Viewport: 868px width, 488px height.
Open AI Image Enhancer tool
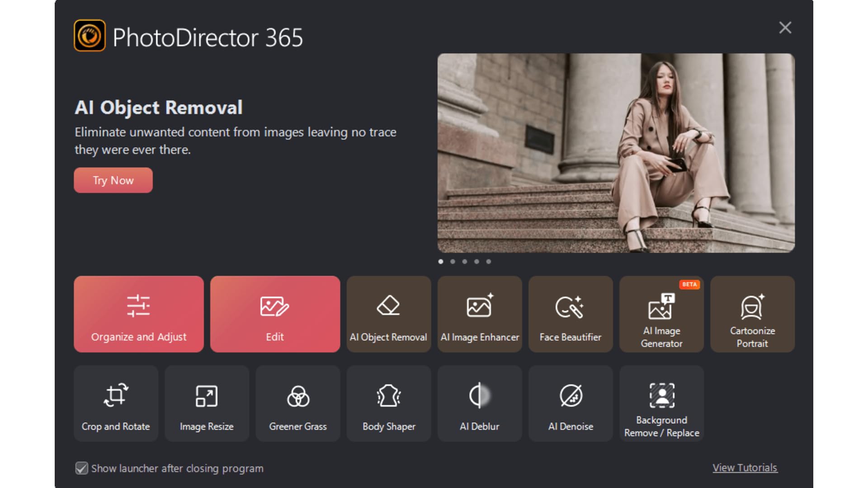tap(480, 314)
